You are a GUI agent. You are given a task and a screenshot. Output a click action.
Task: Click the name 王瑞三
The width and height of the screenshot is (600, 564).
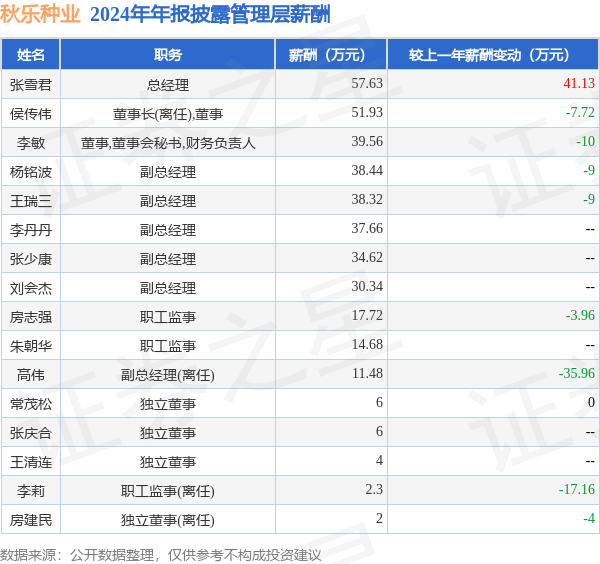click(x=31, y=201)
